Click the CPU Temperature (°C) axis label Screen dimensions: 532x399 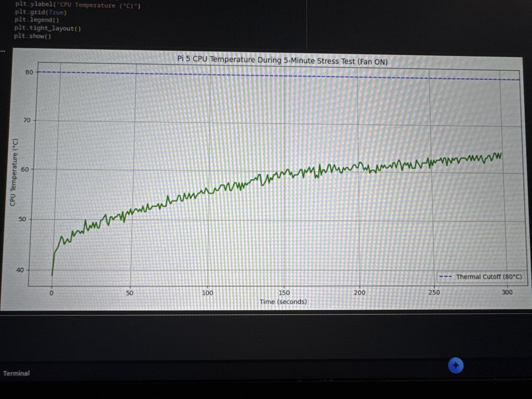[x=14, y=172]
